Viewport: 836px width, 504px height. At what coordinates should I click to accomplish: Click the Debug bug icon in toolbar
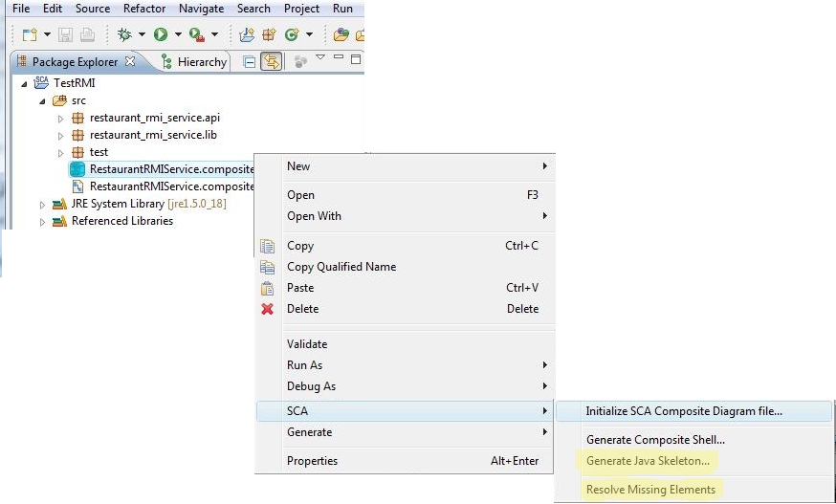pos(124,35)
